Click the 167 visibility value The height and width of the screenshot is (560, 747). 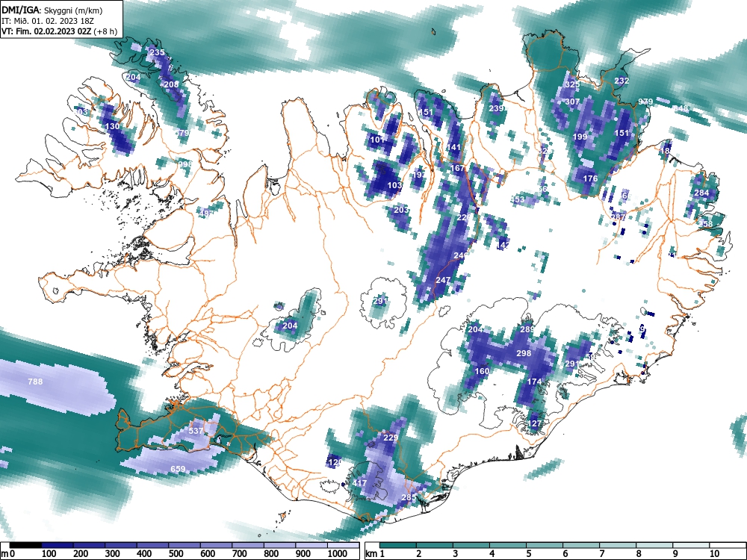pos(457,167)
